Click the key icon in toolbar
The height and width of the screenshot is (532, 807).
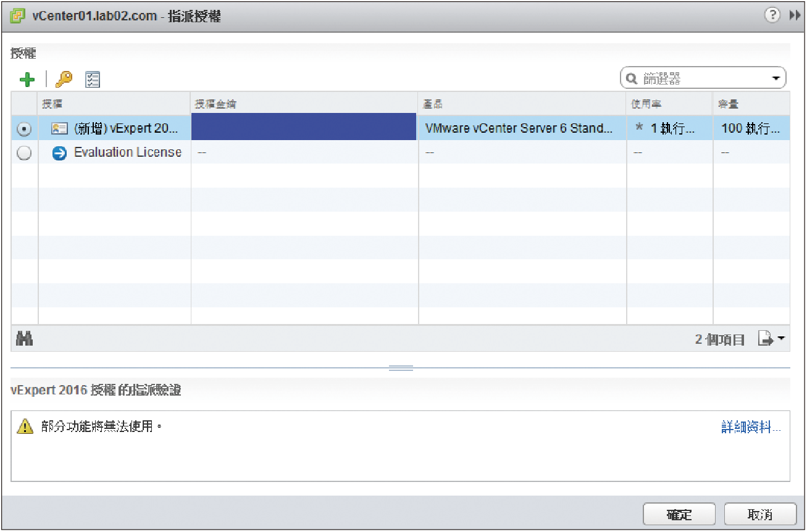click(x=64, y=79)
